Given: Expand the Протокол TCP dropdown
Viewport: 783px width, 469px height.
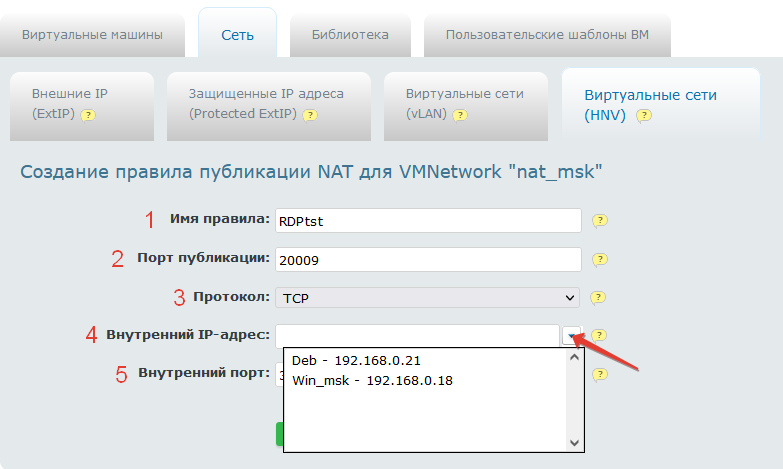Looking at the screenshot, I should [428, 297].
